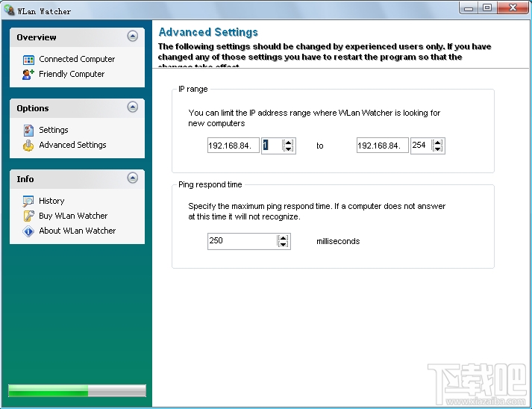Click the end IP field showing 254
532x409 pixels.
tap(421, 146)
